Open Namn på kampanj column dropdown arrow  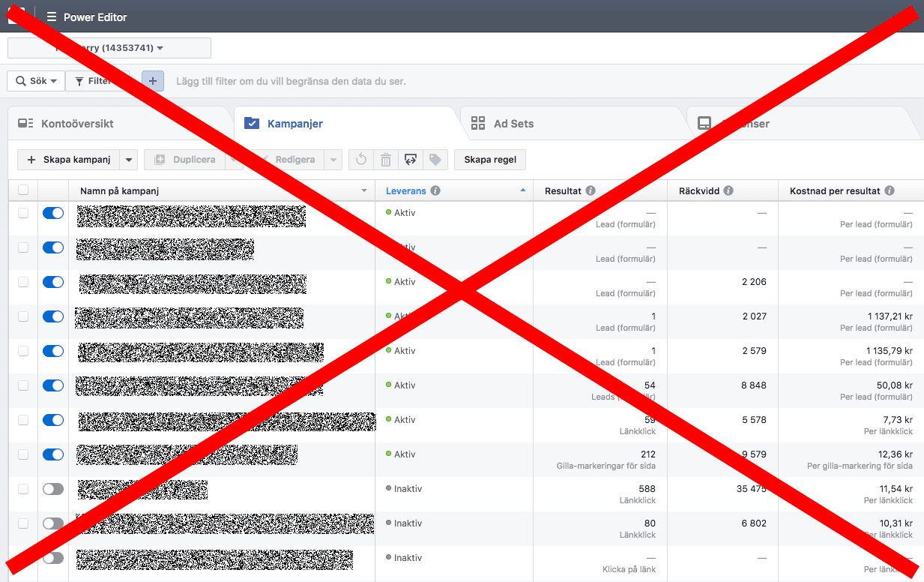pos(365,191)
